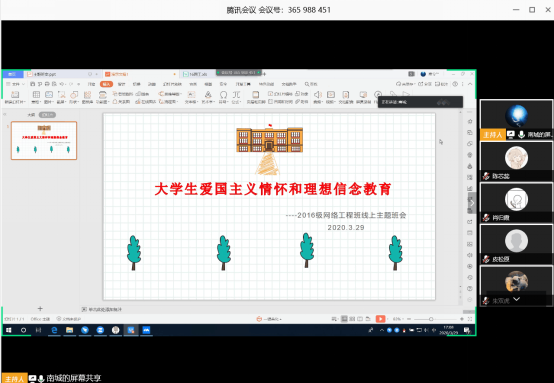Switch to normal view in status bar
The image size is (554, 383).
coord(344,319)
